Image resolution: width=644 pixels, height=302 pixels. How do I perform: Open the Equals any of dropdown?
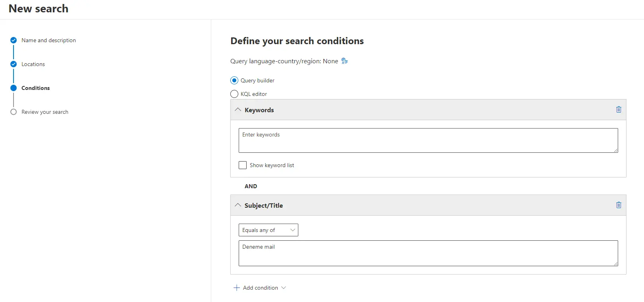268,230
